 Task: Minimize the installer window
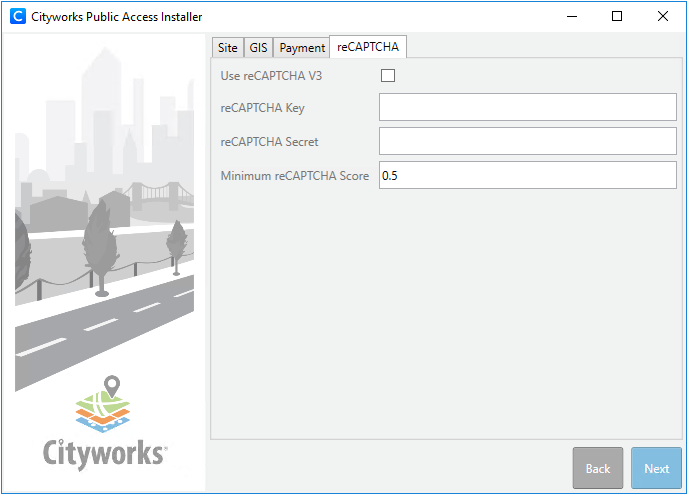571,16
